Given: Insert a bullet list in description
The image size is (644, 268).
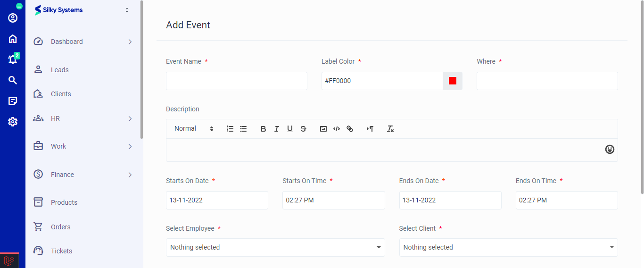Looking at the screenshot, I should click(243, 129).
